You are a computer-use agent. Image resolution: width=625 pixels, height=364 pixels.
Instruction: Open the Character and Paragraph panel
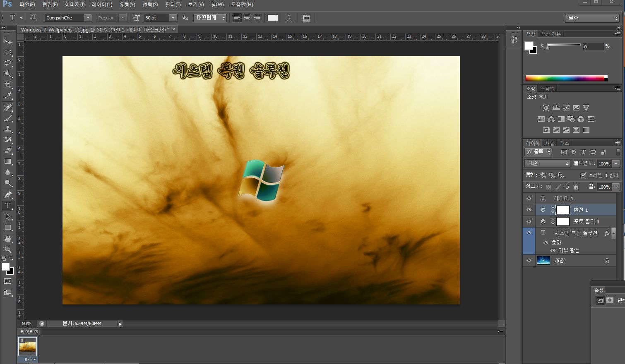tap(306, 18)
